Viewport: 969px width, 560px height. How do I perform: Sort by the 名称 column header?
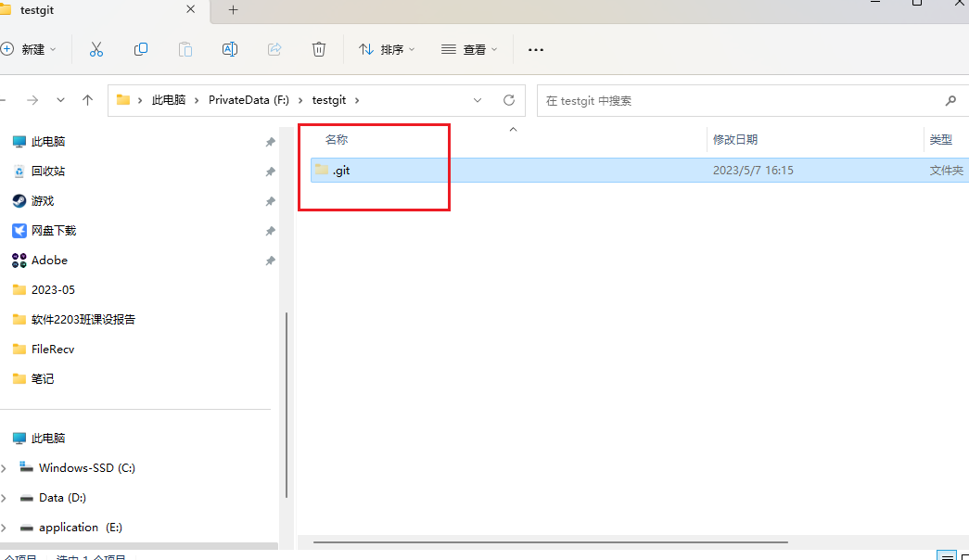coord(337,140)
